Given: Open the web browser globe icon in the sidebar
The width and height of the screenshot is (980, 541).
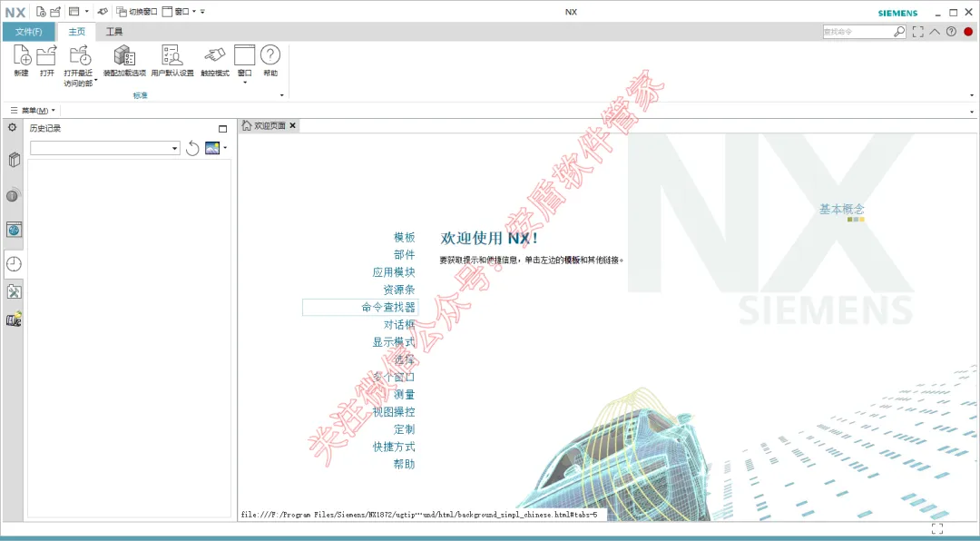Looking at the screenshot, I should (x=14, y=230).
